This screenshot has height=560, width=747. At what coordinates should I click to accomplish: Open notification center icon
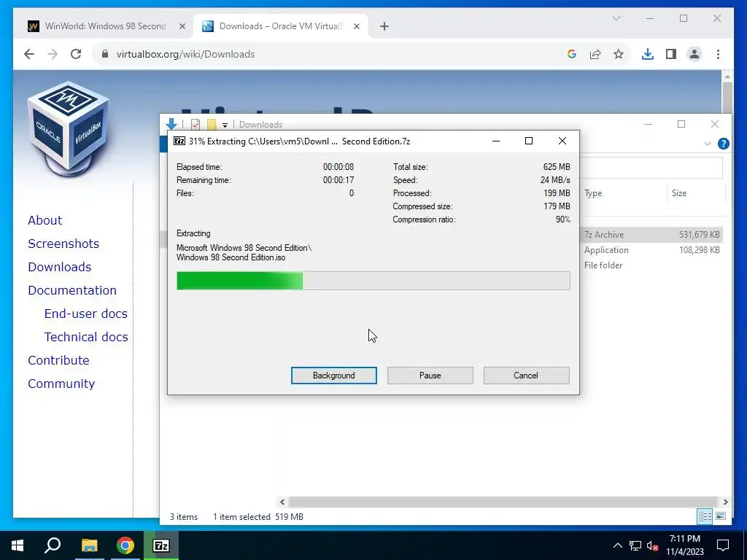click(723, 545)
